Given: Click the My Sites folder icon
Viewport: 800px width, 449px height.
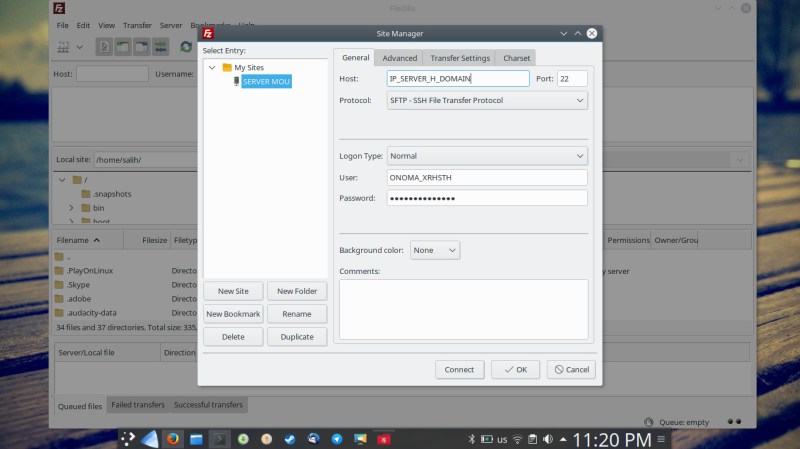Looking at the screenshot, I should point(227,67).
